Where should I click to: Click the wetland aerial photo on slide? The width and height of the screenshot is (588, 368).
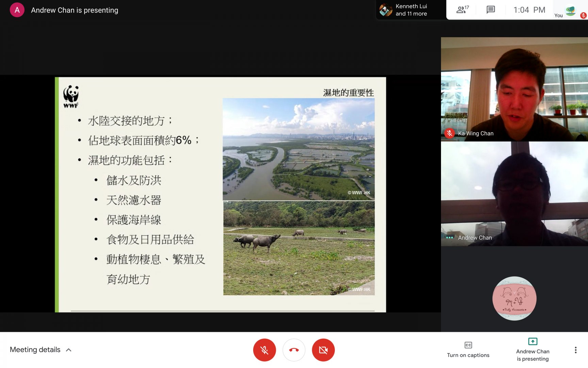(x=298, y=149)
